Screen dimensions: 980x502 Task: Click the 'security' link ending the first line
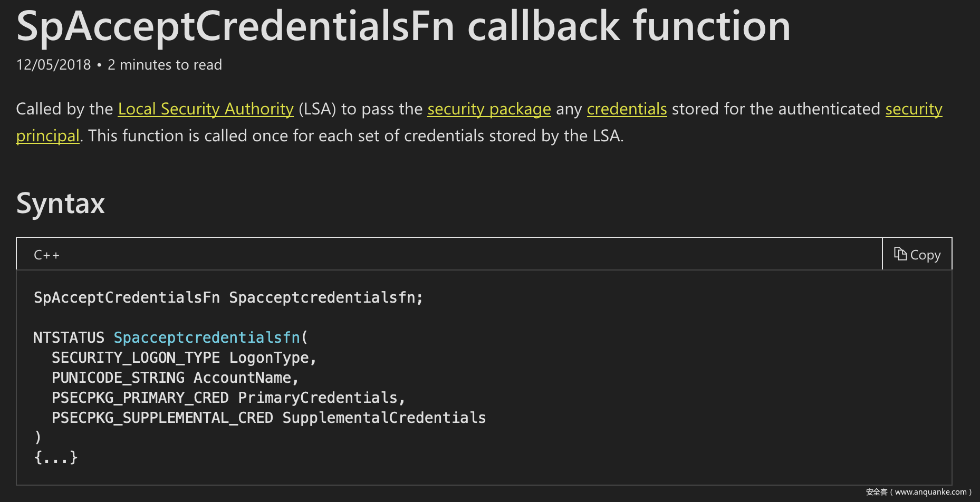tap(914, 109)
